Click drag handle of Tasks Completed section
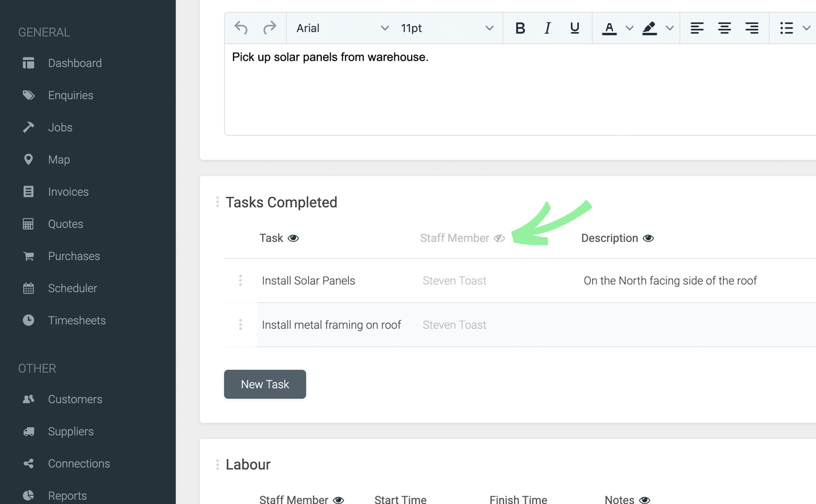The height and width of the screenshot is (504, 816). [217, 202]
